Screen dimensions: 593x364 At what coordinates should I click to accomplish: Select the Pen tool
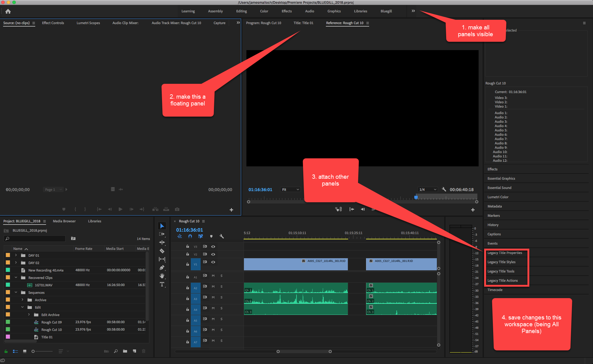(x=162, y=268)
